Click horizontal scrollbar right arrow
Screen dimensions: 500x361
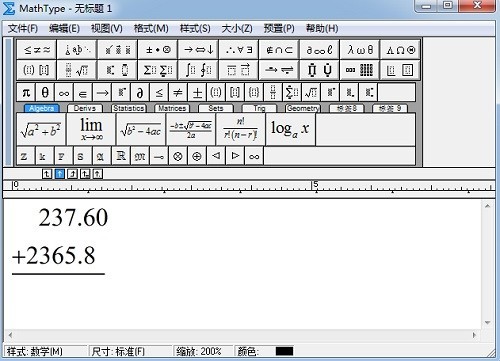pyautogui.click(x=474, y=335)
